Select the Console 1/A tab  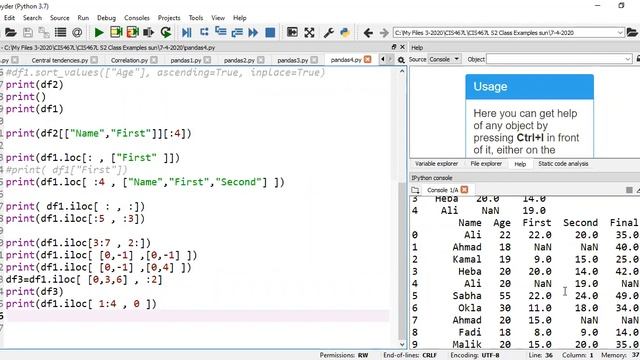(442, 190)
